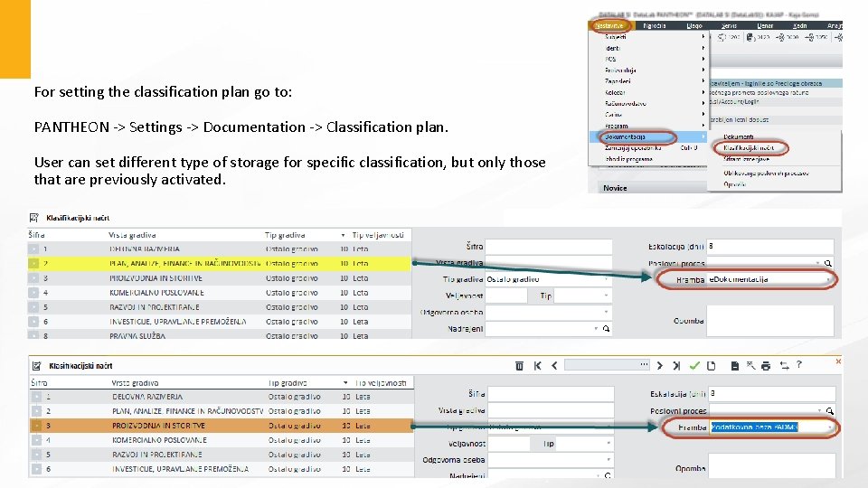The width and height of the screenshot is (868, 488).
Task: Open the Tip dropdown in the orange-row window
Action: point(609,443)
